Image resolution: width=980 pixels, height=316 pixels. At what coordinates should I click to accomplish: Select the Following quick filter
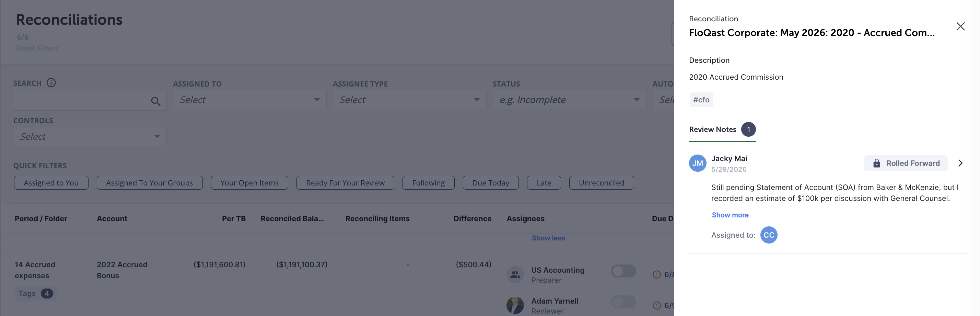[x=428, y=183]
